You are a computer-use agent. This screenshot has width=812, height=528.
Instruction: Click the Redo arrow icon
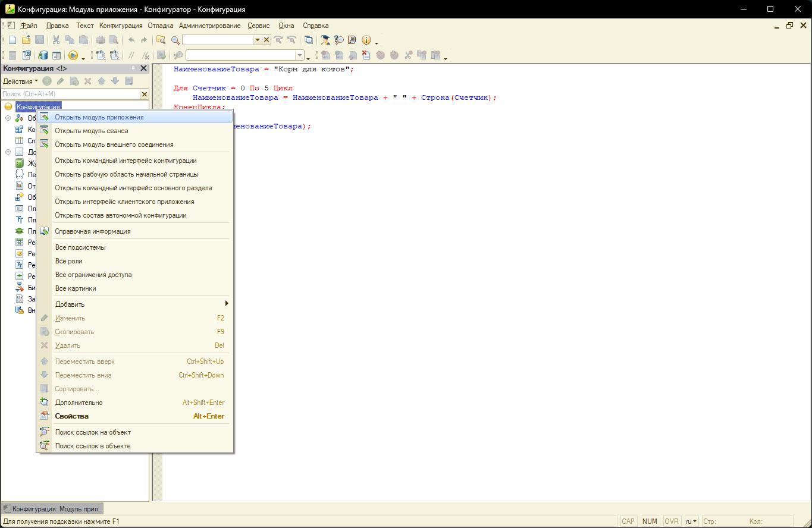tap(144, 40)
